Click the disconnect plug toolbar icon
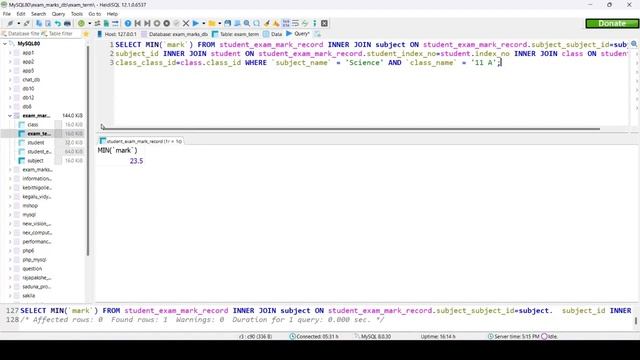 click(x=26, y=23)
